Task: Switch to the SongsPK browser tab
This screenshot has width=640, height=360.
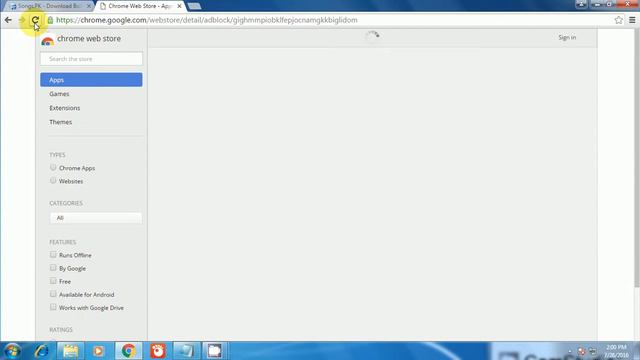Action: (49, 6)
